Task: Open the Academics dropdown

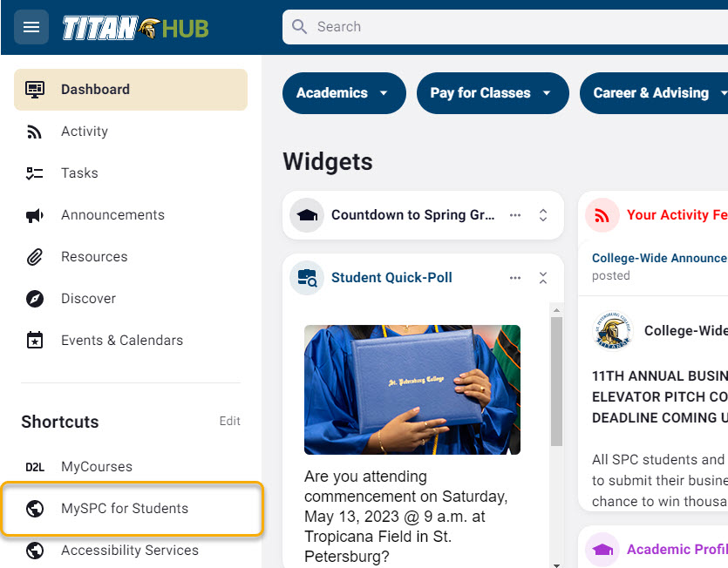Action: [x=344, y=93]
